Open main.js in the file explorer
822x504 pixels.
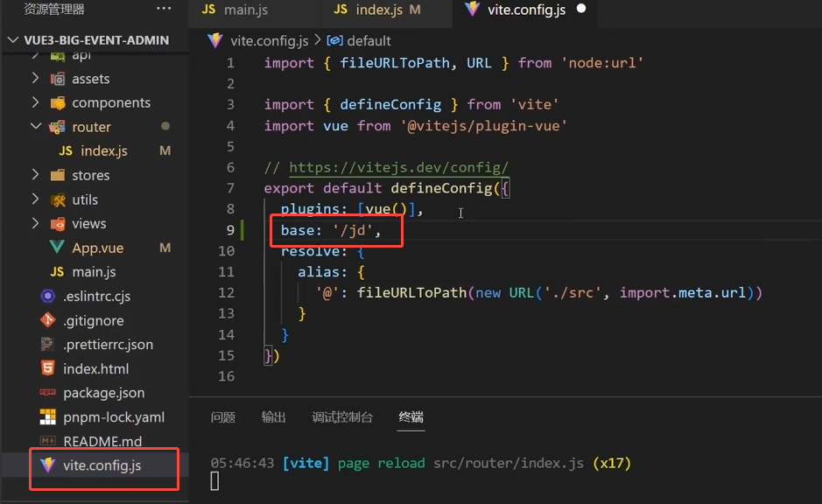[95, 272]
